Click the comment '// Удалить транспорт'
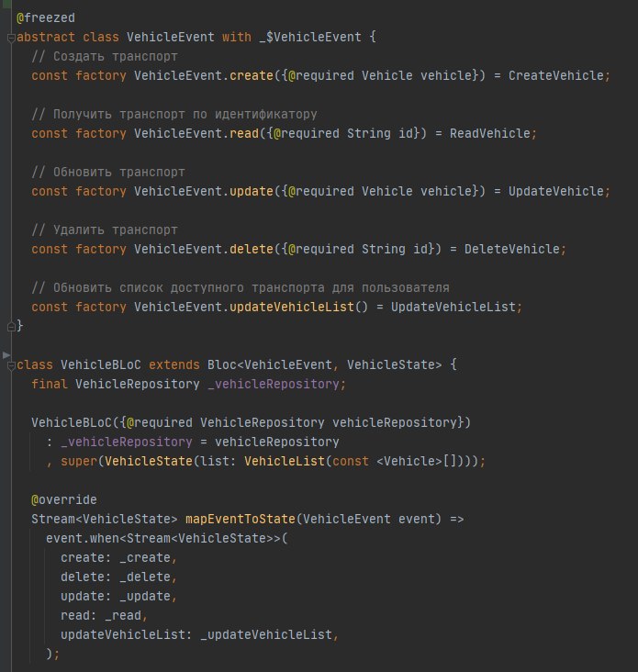 point(105,230)
